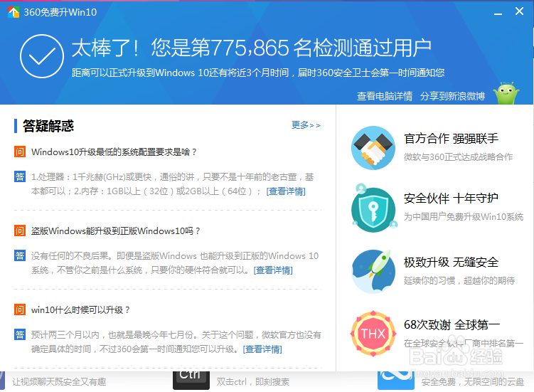Click the rocket upgrade icon
534x392 pixels.
(373, 271)
